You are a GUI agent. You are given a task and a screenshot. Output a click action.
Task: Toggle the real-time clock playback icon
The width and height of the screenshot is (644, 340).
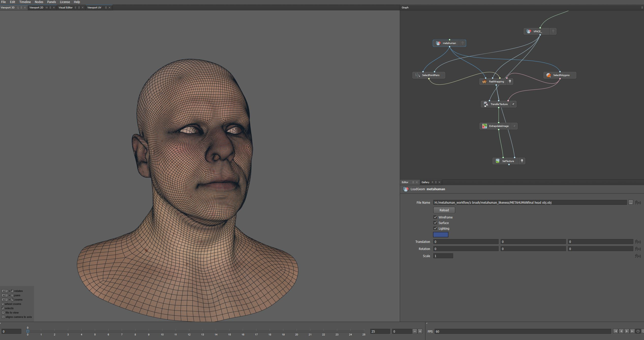pyautogui.click(x=638, y=331)
